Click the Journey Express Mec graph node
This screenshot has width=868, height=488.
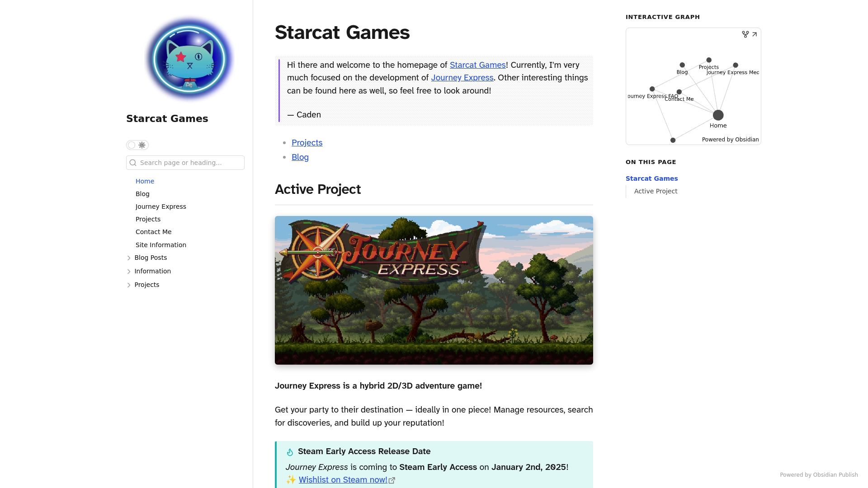(x=736, y=65)
